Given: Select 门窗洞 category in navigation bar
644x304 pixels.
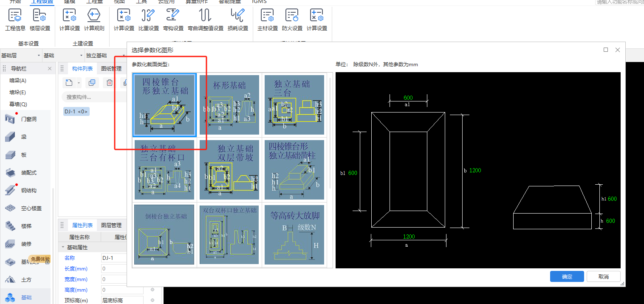Looking at the screenshot, I should coord(25,119).
